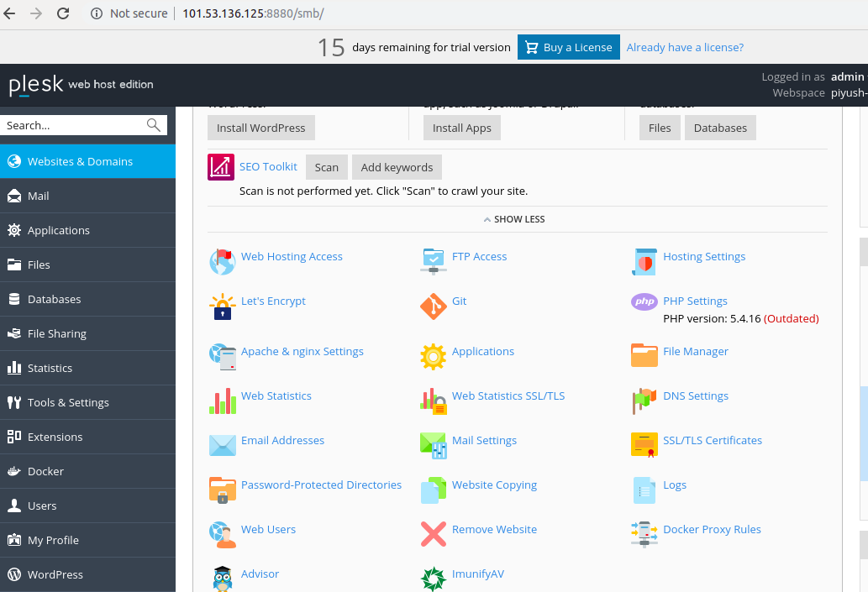Open My Profile in the sidebar
The width and height of the screenshot is (868, 592).
(87, 540)
